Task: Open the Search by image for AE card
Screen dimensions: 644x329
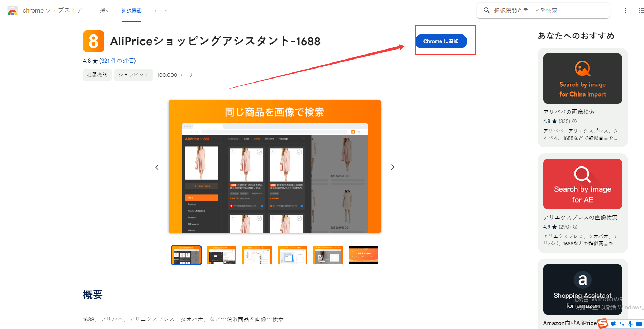Action: tap(583, 184)
